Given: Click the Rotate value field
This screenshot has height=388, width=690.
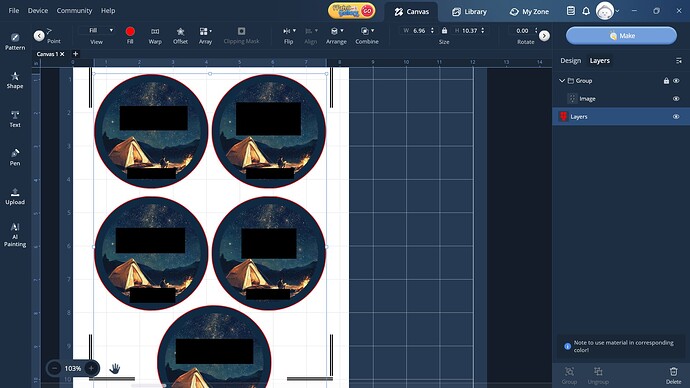Looking at the screenshot, I should click(x=522, y=31).
